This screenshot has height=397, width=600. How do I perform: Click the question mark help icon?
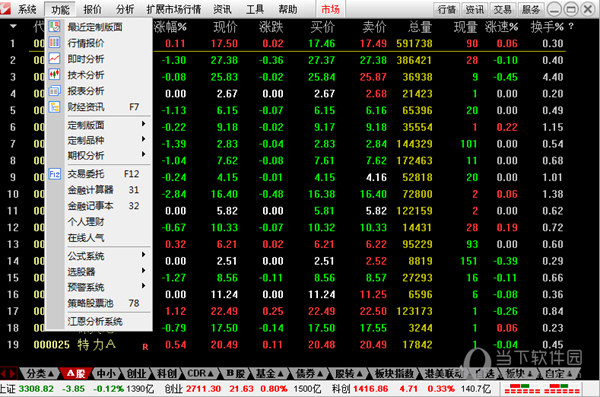coord(571,26)
